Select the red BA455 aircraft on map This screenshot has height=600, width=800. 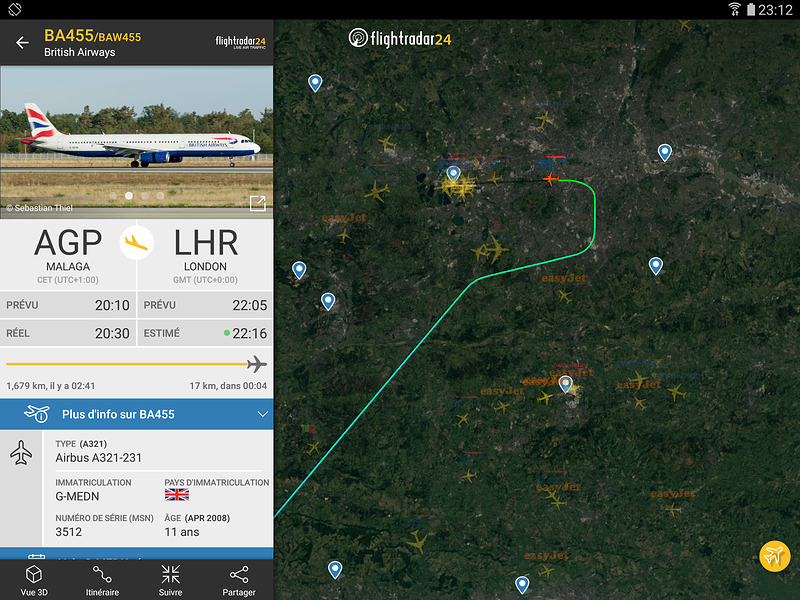(x=551, y=179)
